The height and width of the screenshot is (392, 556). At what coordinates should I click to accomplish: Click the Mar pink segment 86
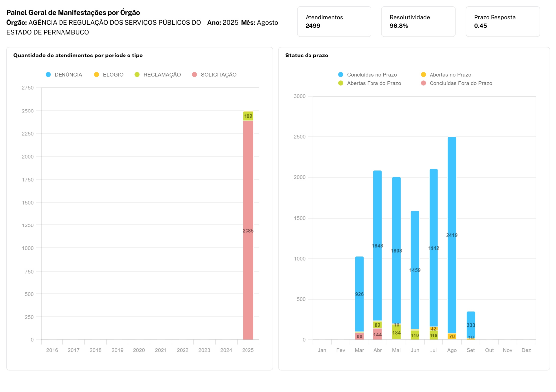tap(359, 336)
